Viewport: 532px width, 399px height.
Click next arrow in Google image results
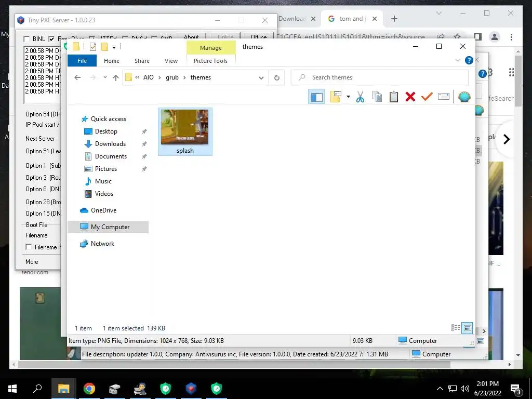pyautogui.click(x=507, y=139)
